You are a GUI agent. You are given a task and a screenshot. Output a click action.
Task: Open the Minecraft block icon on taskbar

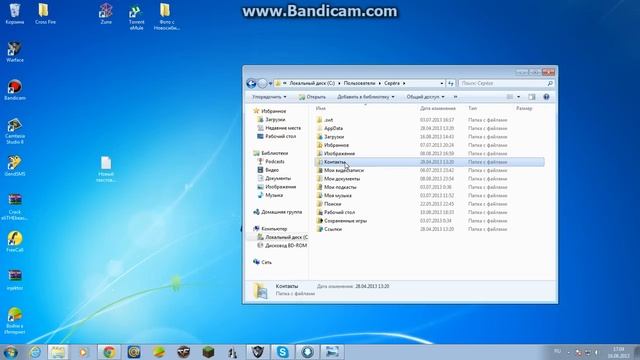coord(209,352)
